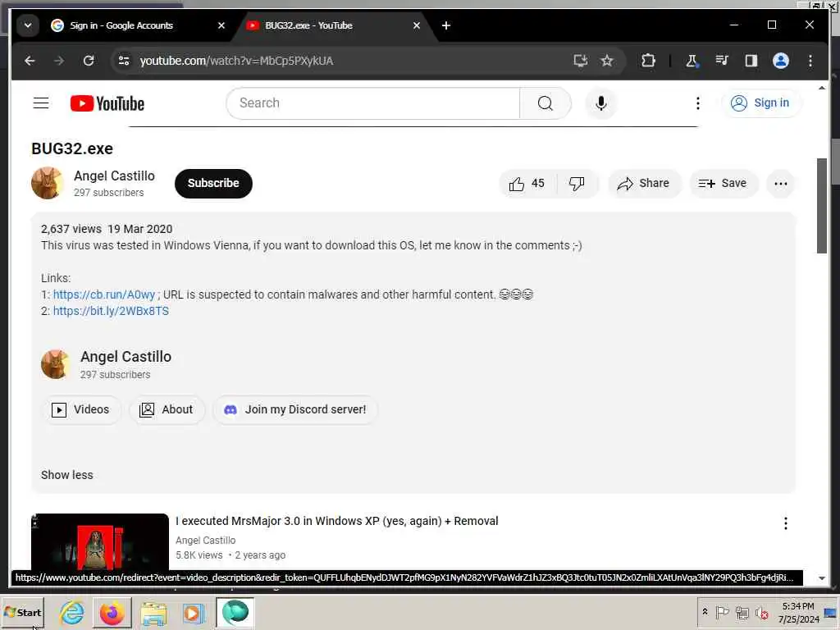Viewport: 840px width, 630px height.
Task: Open media controls icon in toolbar
Action: click(722, 61)
